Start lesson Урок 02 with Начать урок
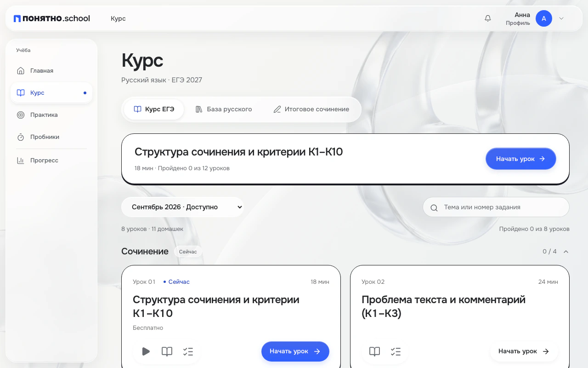This screenshot has height=368, width=588. coord(524,351)
